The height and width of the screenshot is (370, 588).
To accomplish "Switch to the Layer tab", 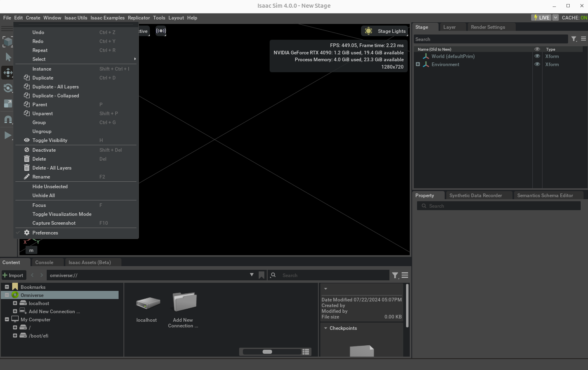I will point(449,27).
